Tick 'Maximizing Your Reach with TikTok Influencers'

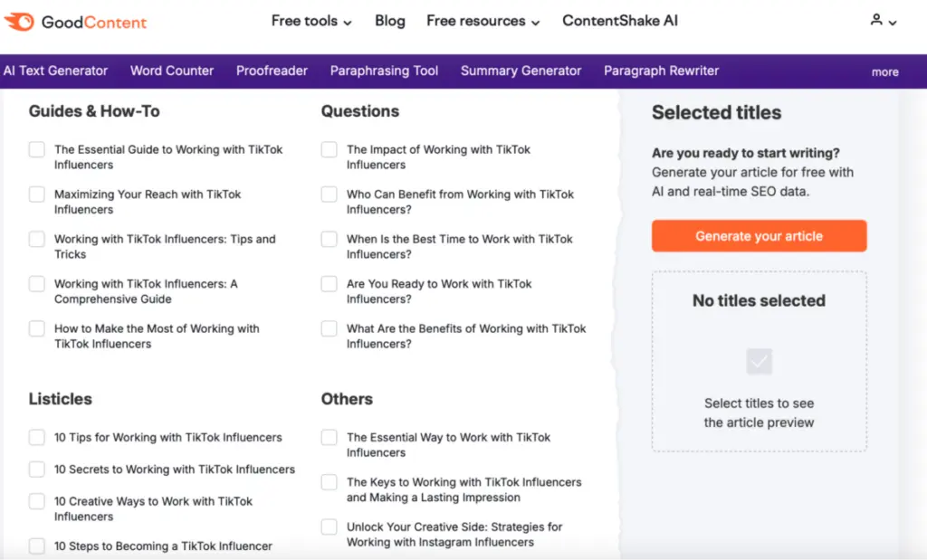(36, 195)
